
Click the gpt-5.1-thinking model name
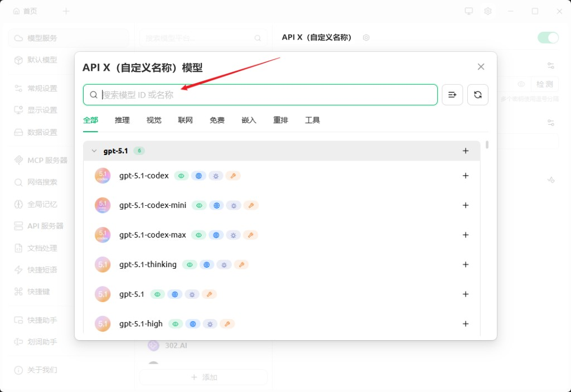tap(148, 264)
